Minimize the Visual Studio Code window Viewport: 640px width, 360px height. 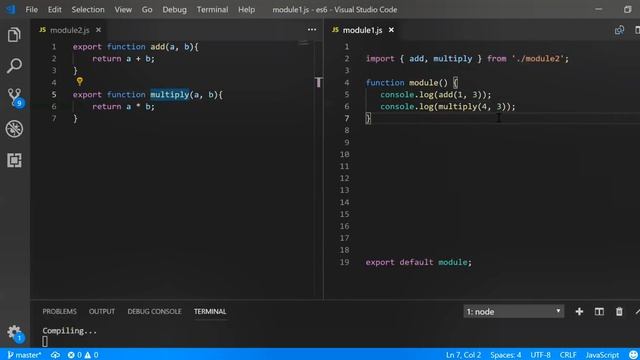[598, 9]
